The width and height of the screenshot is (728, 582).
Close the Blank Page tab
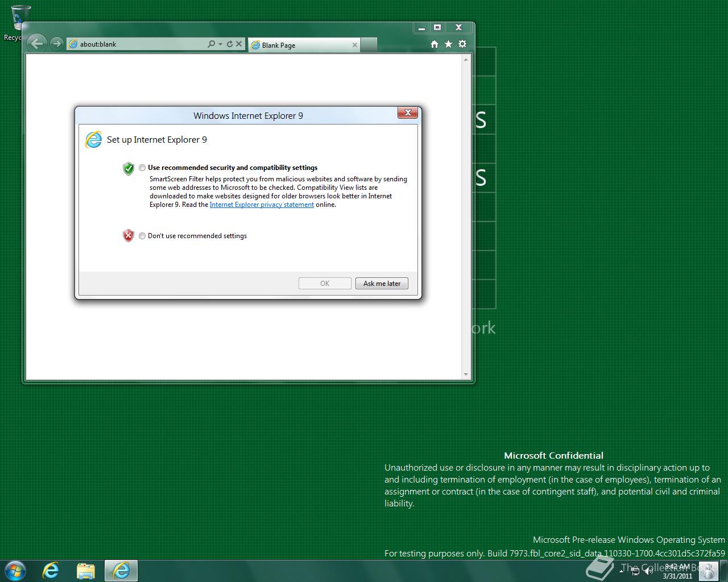(355, 45)
